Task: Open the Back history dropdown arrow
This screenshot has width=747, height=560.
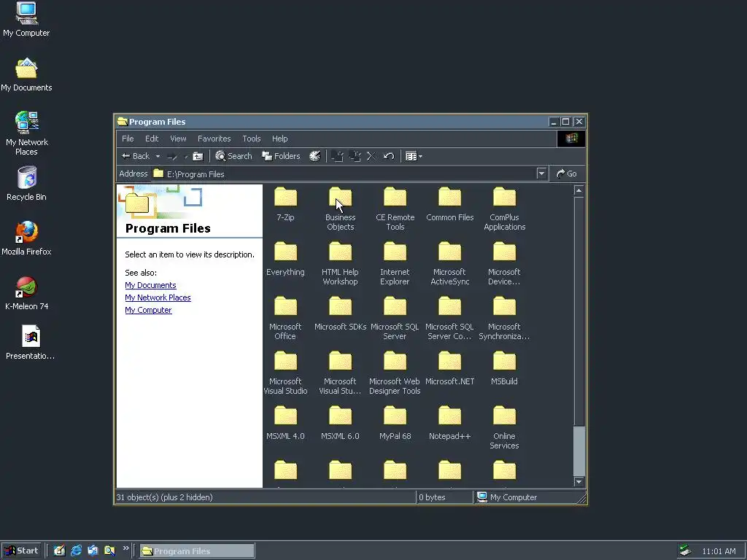Action: (x=158, y=156)
